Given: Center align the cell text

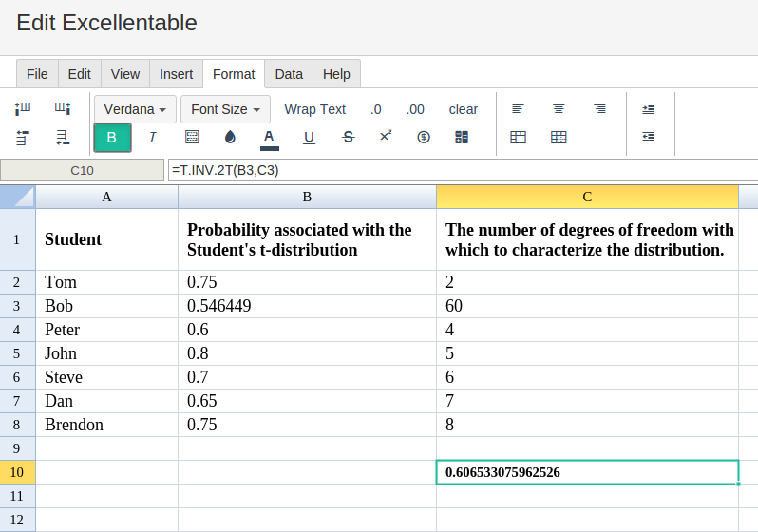Looking at the screenshot, I should [x=559, y=109].
